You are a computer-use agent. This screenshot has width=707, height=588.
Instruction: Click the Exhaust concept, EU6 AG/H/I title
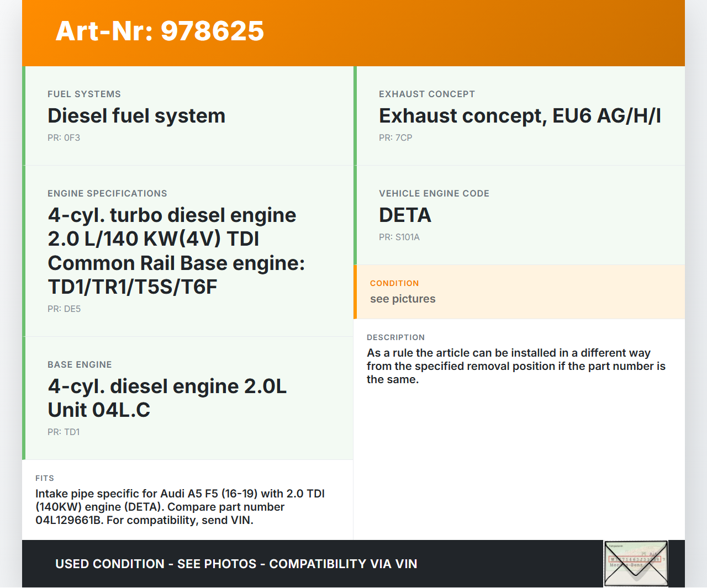point(519,116)
